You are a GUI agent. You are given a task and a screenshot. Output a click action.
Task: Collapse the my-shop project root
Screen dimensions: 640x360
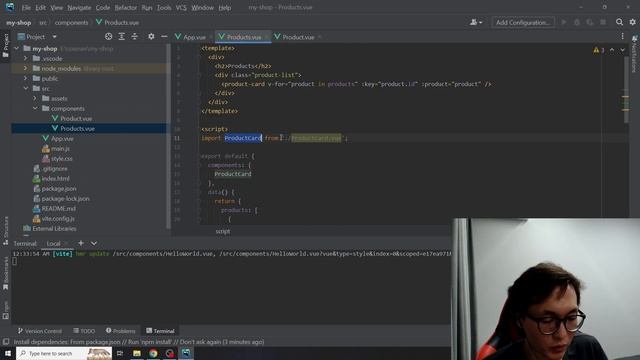[17, 49]
